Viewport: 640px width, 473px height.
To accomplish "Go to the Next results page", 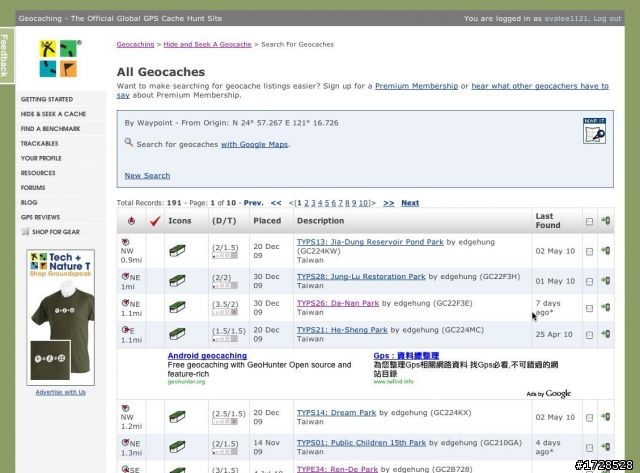I will [410, 203].
